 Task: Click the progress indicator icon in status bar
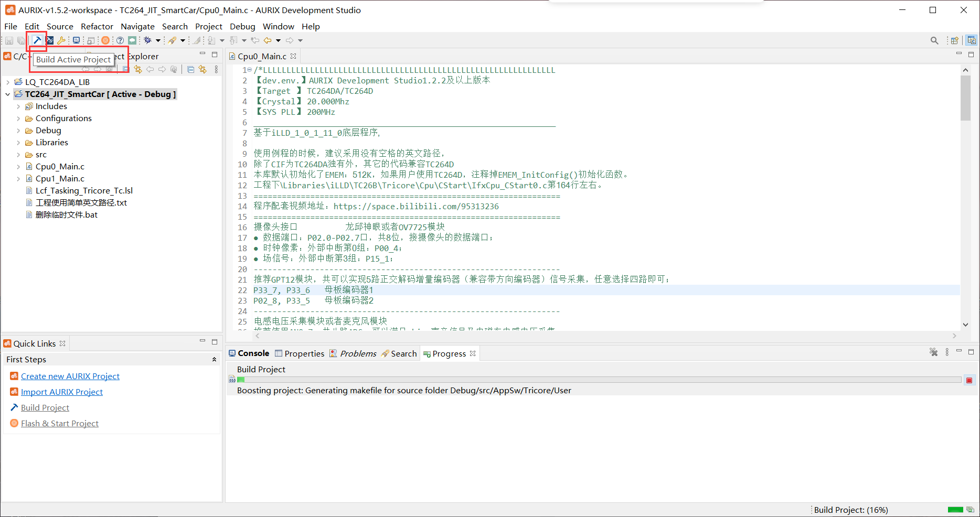(x=970, y=510)
